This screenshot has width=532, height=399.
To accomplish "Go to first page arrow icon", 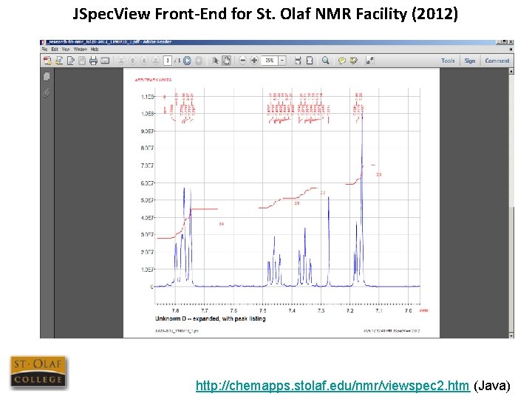I will pyautogui.click(x=121, y=61).
